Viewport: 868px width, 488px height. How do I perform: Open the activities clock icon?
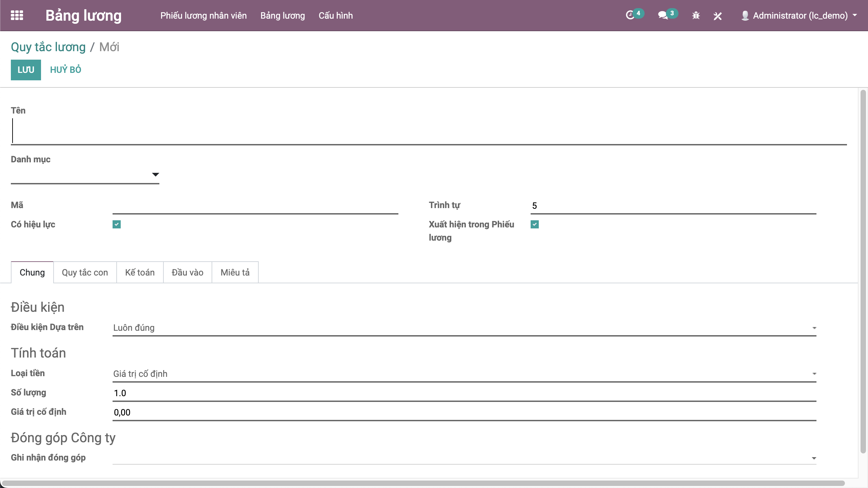[x=630, y=16]
